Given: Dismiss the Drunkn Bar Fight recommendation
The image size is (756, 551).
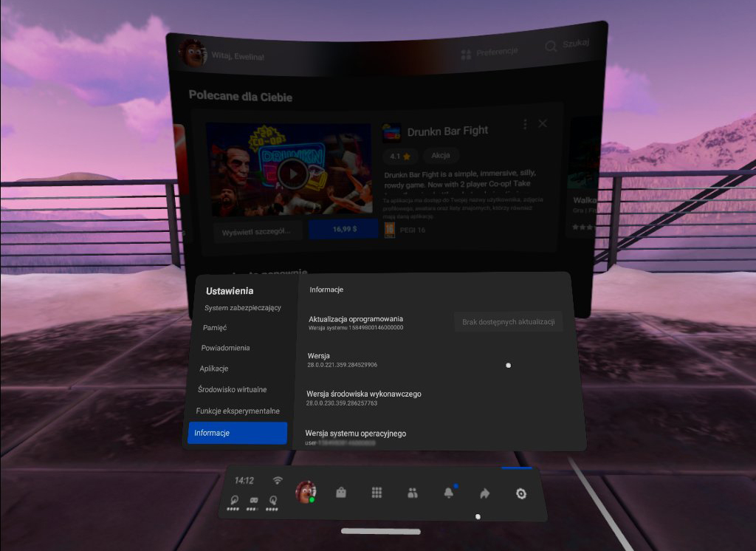Looking at the screenshot, I should pyautogui.click(x=543, y=123).
